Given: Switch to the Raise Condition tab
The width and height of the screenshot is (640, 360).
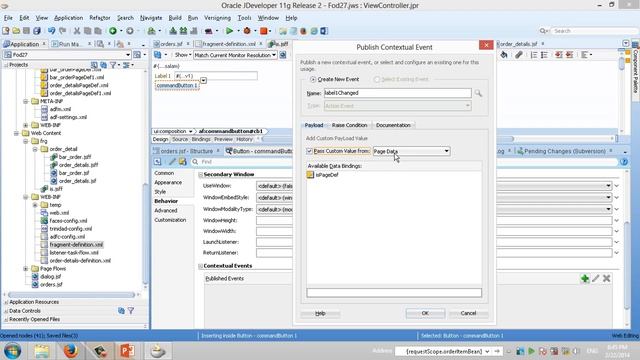Looking at the screenshot, I should tap(349, 125).
